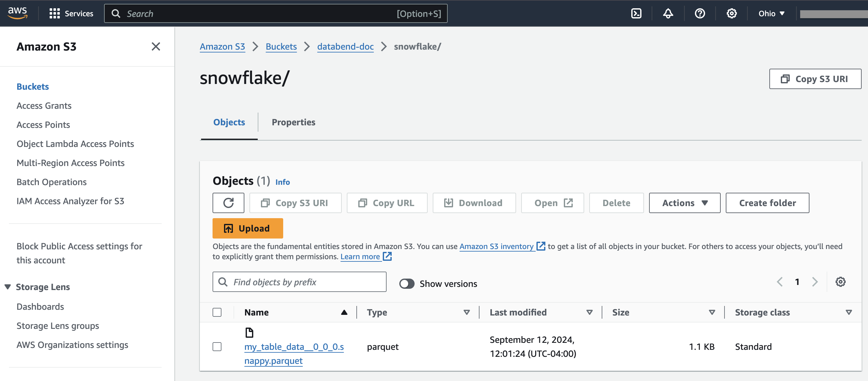Click the AWS logo home icon
The width and height of the screenshot is (868, 381).
tap(17, 13)
